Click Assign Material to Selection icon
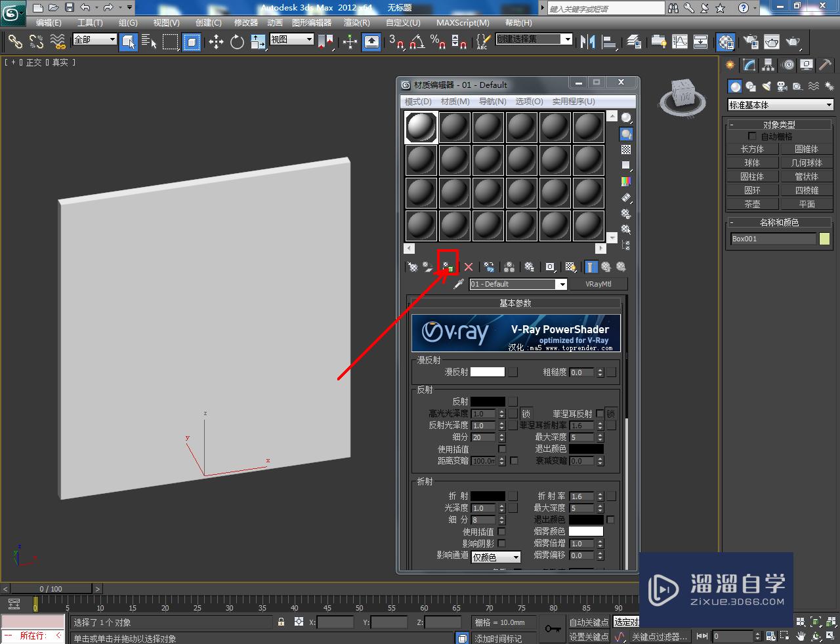 (x=448, y=267)
